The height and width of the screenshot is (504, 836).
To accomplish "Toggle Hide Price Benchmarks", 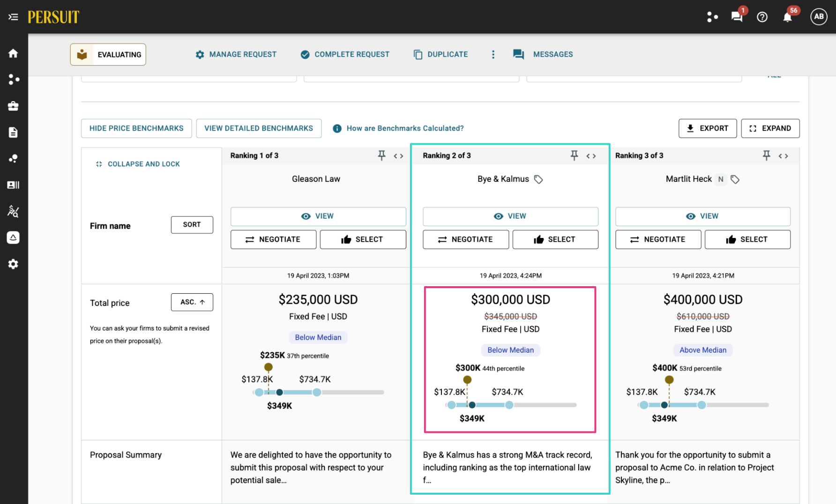I will (x=136, y=128).
